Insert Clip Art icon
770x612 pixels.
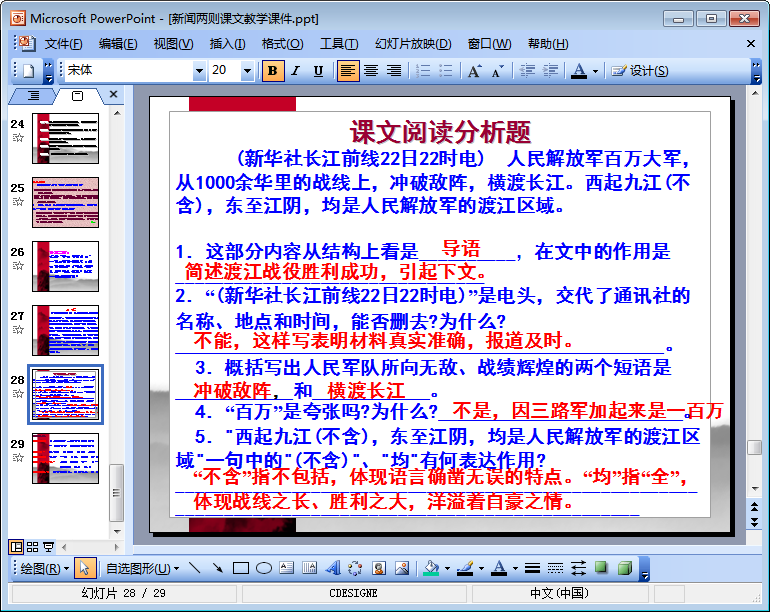click(x=378, y=568)
